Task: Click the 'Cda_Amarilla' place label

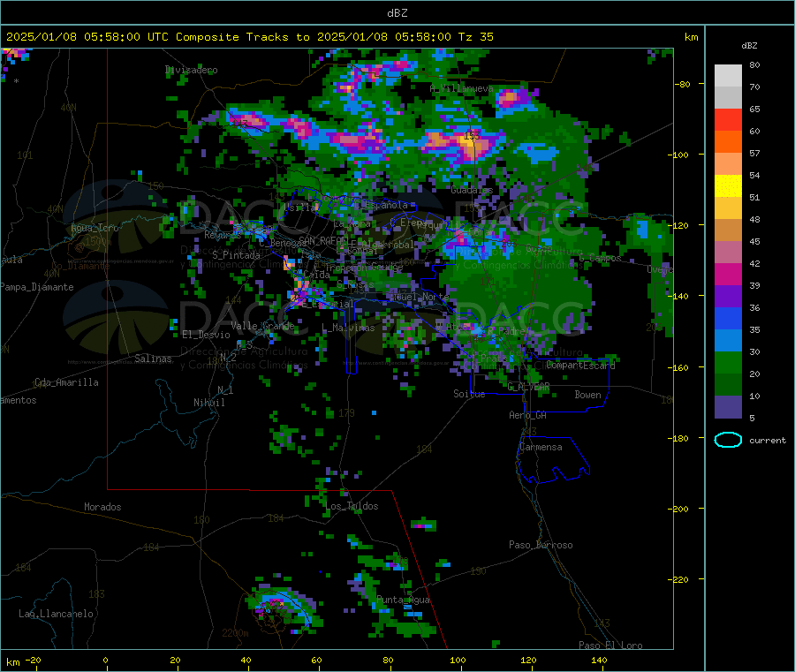Action: pos(66,382)
